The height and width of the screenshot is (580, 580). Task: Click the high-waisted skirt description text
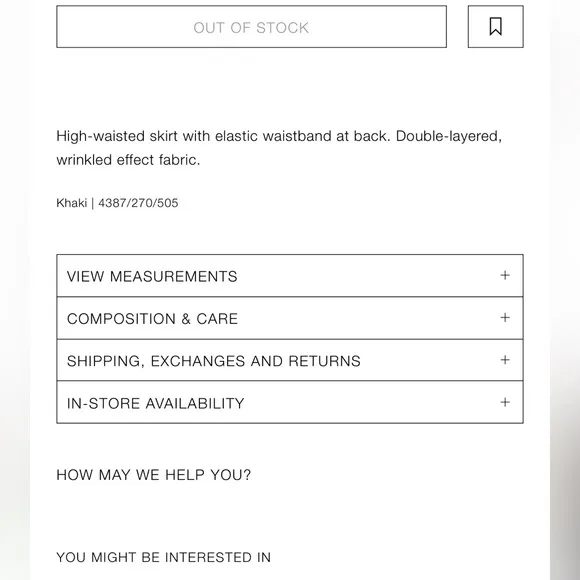pyautogui.click(x=279, y=148)
